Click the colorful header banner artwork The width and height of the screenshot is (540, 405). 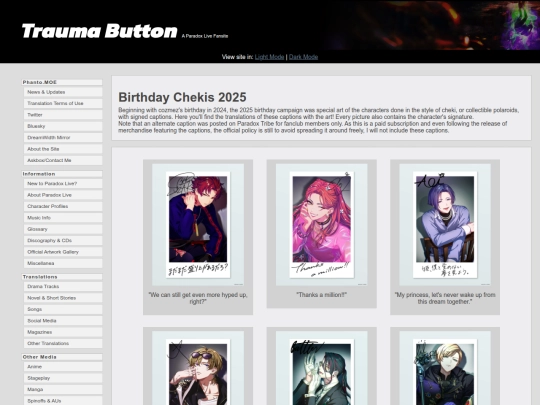(x=432, y=25)
